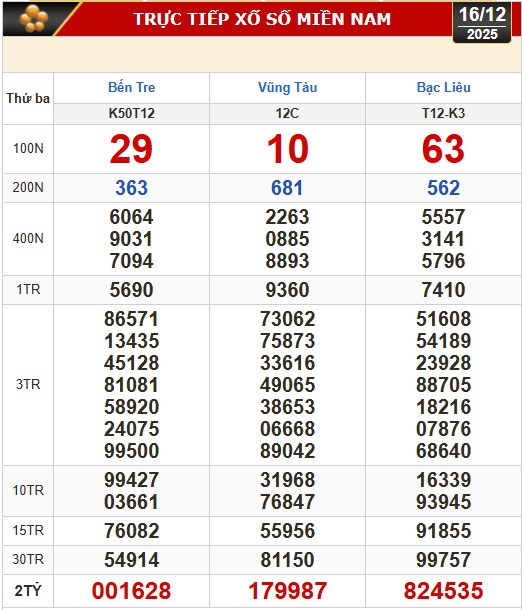Screen dimensions: 522x610
Task: Select the 10TR number 16339
Action: click(443, 480)
